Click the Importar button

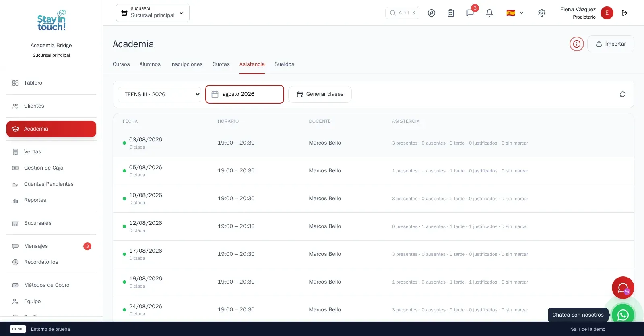611,44
